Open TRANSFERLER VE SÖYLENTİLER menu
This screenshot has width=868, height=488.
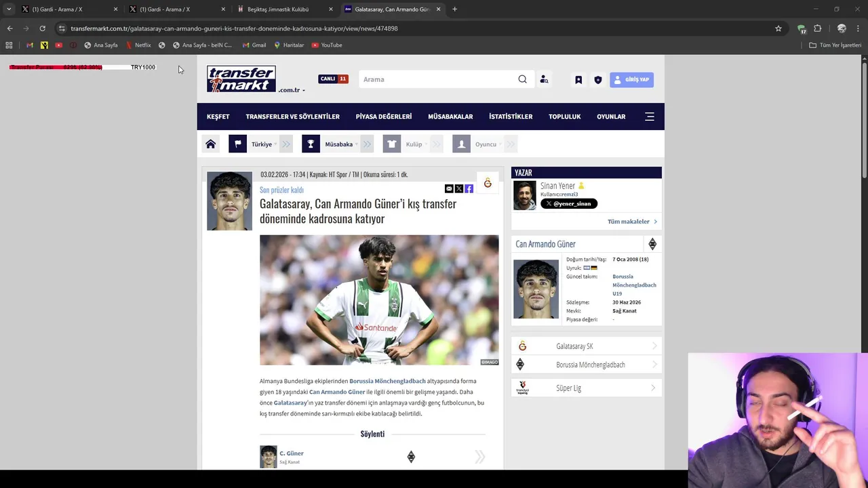pos(292,117)
